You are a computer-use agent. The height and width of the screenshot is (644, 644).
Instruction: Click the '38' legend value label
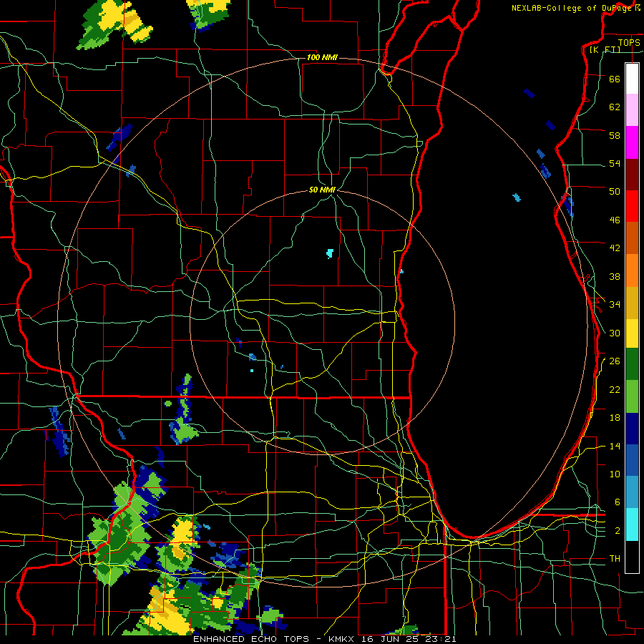click(615, 276)
